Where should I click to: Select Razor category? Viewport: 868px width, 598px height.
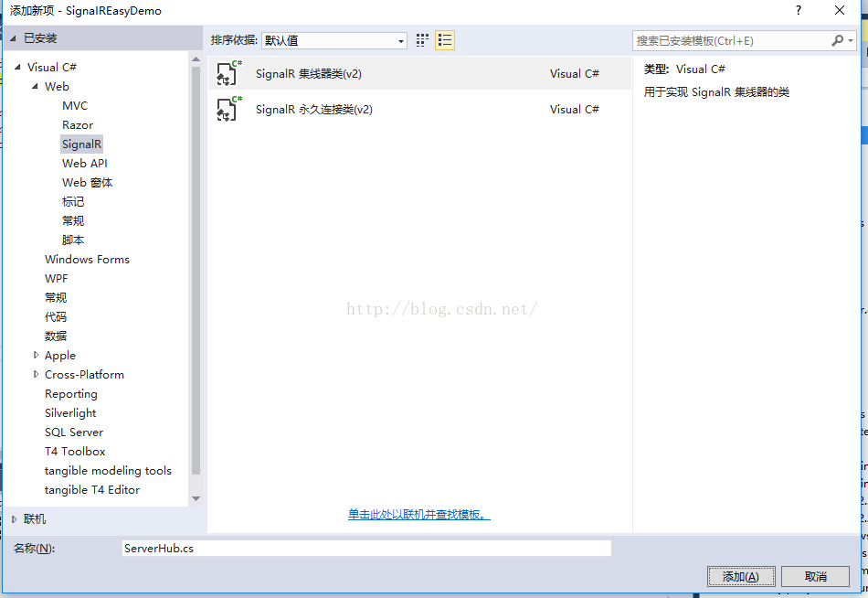pyautogui.click(x=78, y=125)
